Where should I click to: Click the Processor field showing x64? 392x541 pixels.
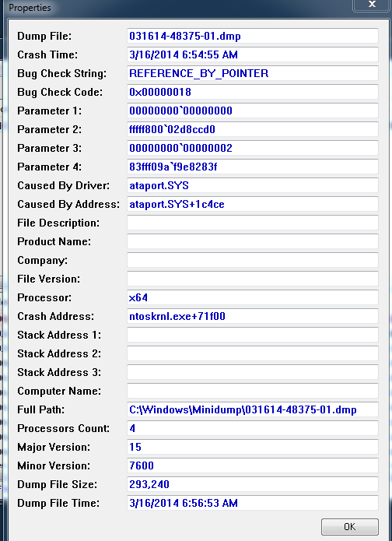click(x=252, y=297)
